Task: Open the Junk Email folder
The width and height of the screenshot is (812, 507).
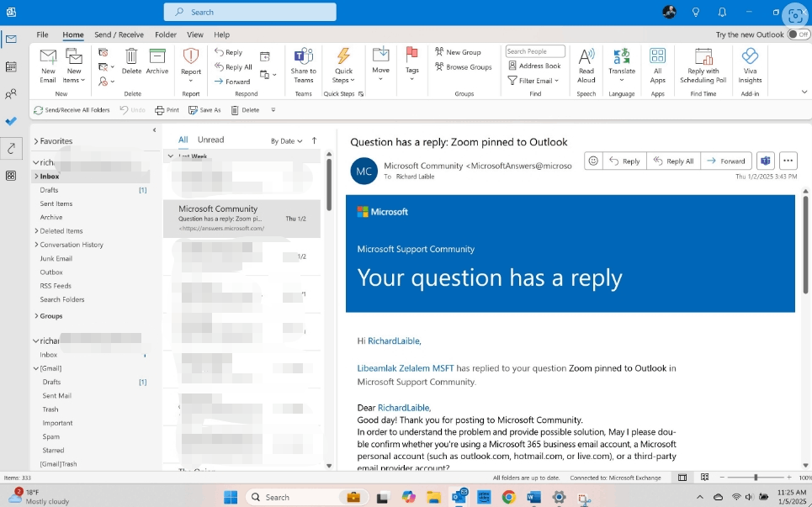Action: [x=56, y=259]
